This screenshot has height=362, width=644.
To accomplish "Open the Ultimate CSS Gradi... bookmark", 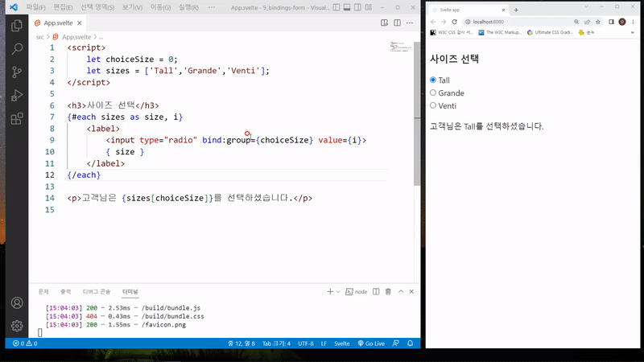I will point(550,32).
